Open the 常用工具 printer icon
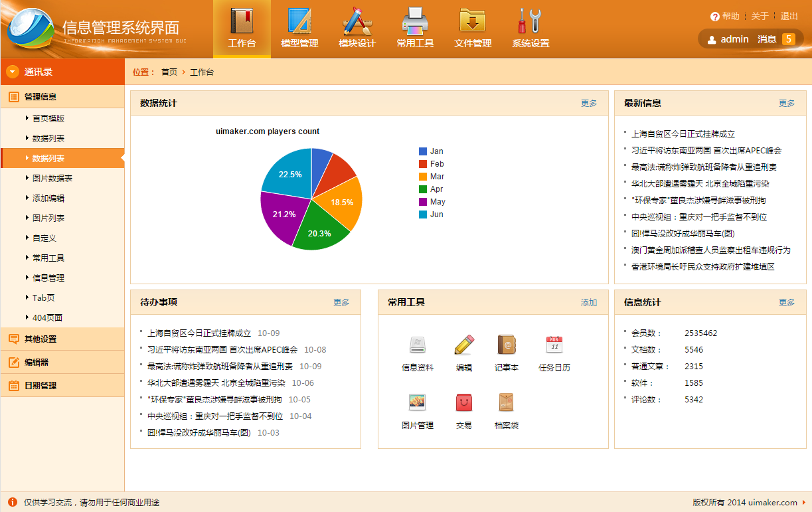This screenshot has width=812, height=512. (415, 21)
